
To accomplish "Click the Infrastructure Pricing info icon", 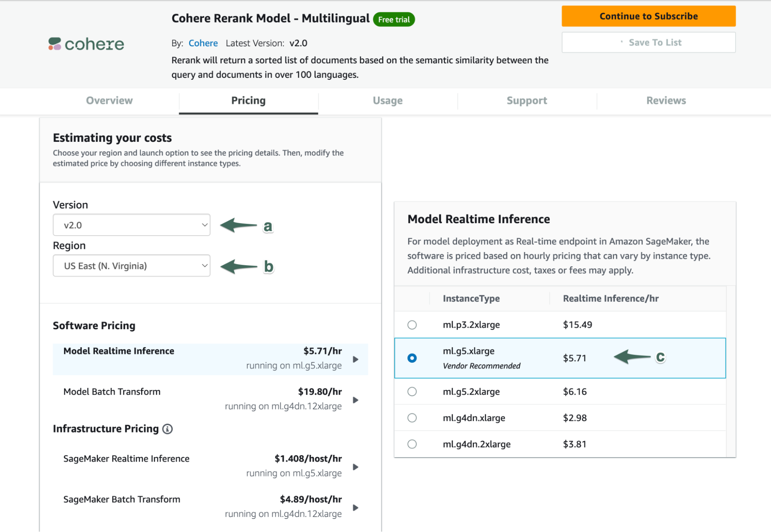I will 167,429.
